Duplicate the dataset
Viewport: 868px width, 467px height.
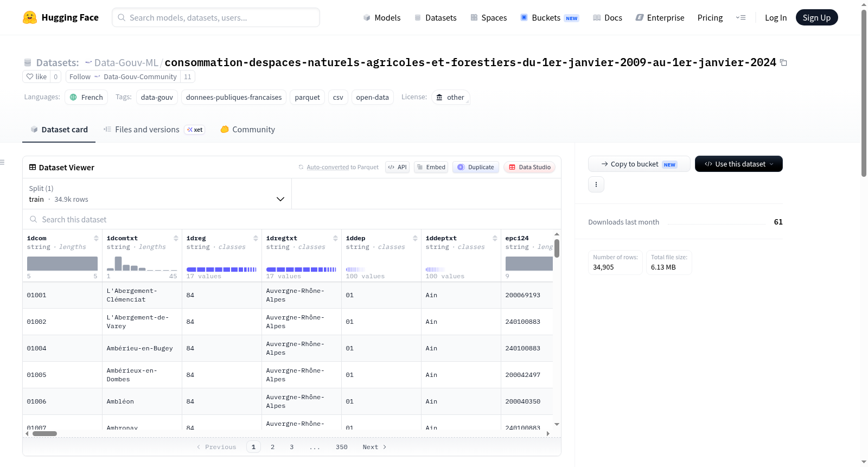tap(475, 167)
